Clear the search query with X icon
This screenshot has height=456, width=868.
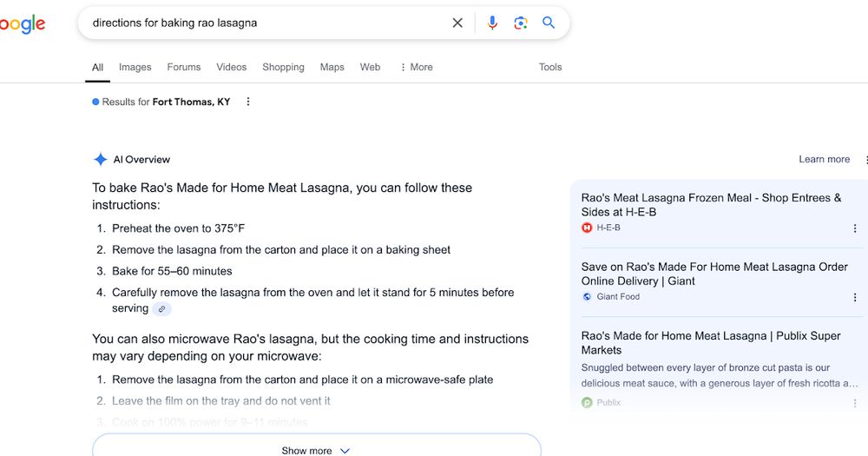(x=457, y=23)
